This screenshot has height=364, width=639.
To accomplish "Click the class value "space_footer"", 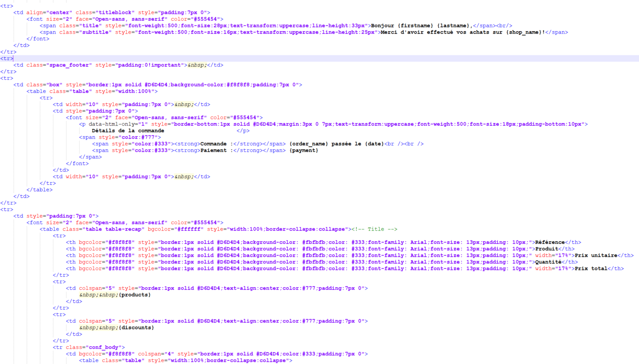I will (69, 65).
